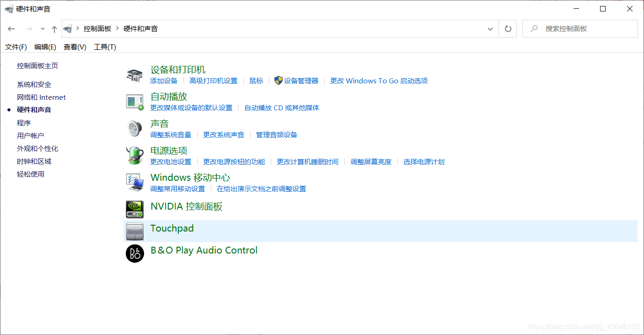
Task: Open the B&O Play Audio Control heading
Action: [204, 250]
